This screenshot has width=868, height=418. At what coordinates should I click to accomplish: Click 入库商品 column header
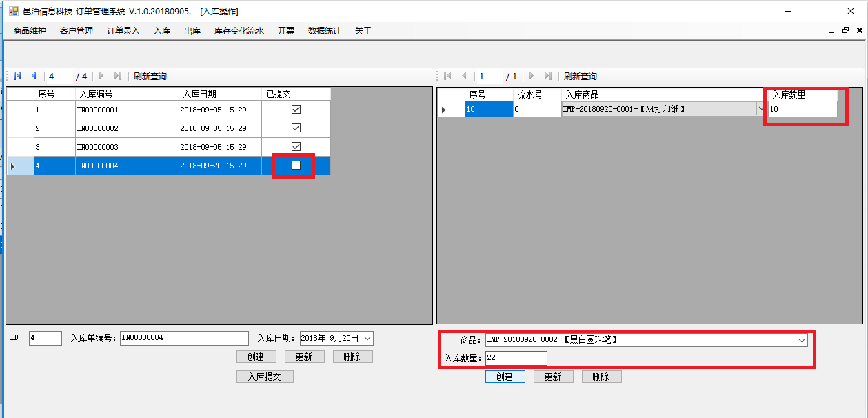click(663, 94)
